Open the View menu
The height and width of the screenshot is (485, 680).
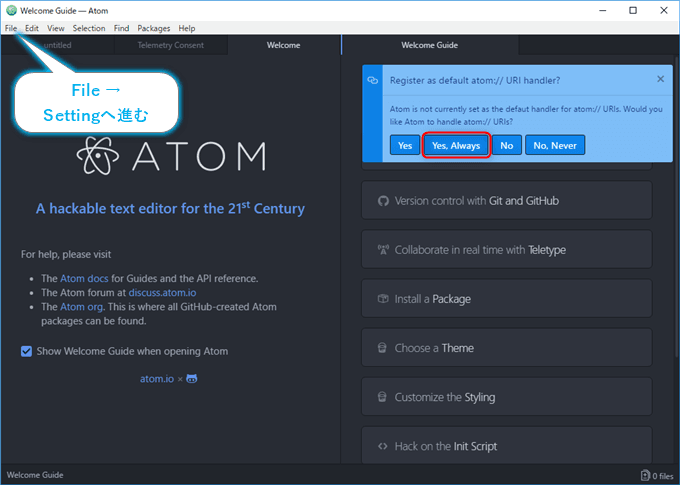tap(56, 28)
